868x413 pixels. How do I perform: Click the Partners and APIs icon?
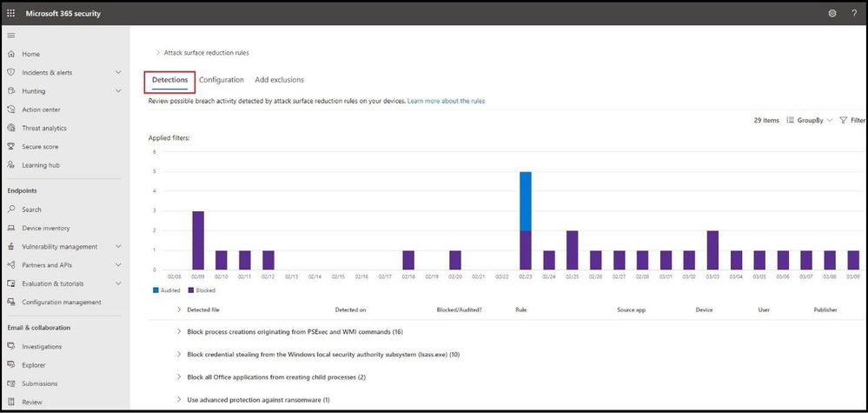coord(11,265)
